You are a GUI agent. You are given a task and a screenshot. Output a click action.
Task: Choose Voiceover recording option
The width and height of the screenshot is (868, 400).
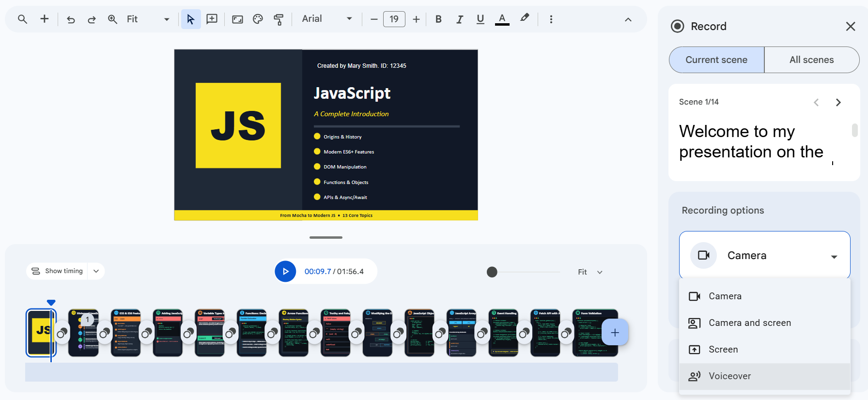(764, 376)
